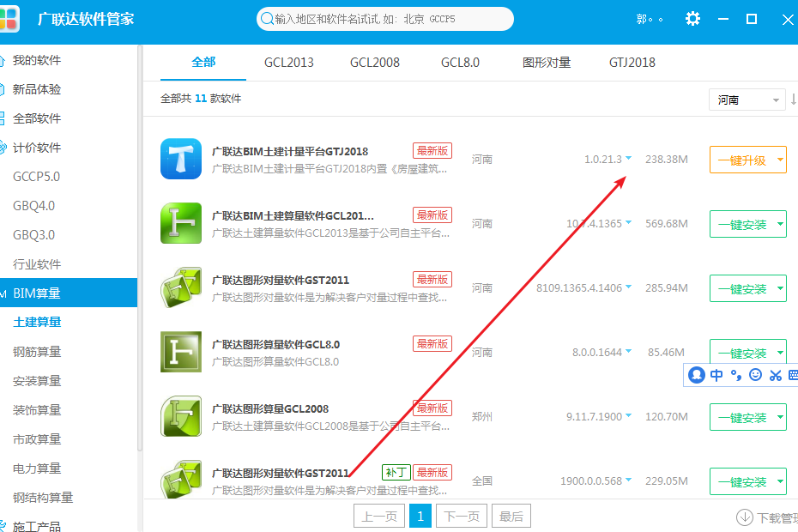Jump to 最后 last page
The height and width of the screenshot is (532, 798).
pos(511,517)
